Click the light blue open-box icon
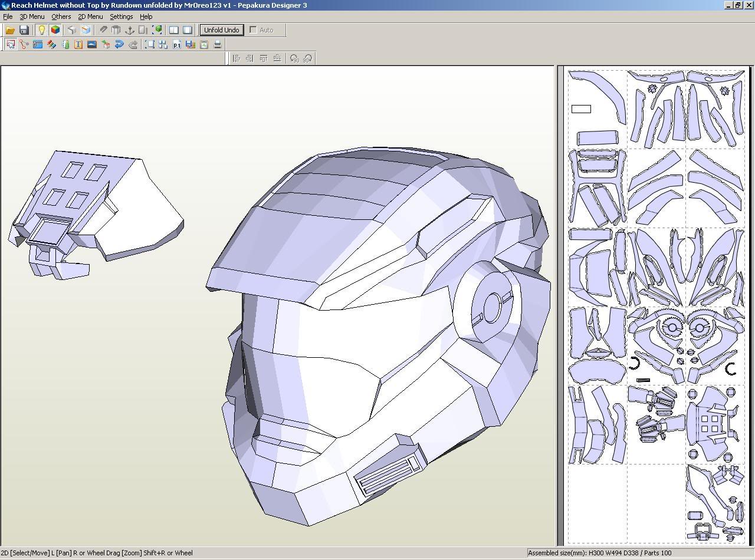 pyautogui.click(x=86, y=30)
